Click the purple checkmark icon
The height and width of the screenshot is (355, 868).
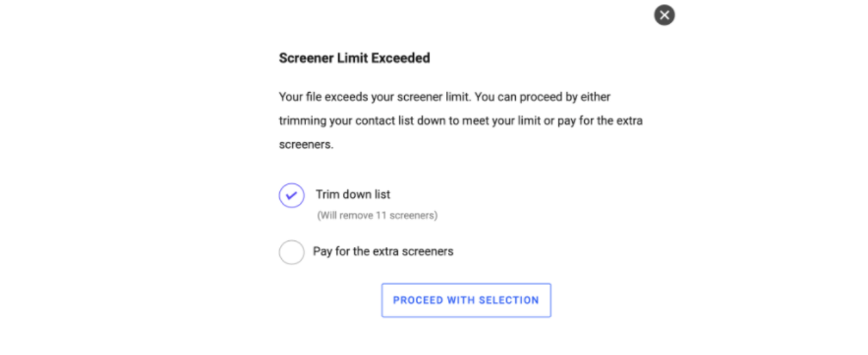pyautogui.click(x=292, y=196)
